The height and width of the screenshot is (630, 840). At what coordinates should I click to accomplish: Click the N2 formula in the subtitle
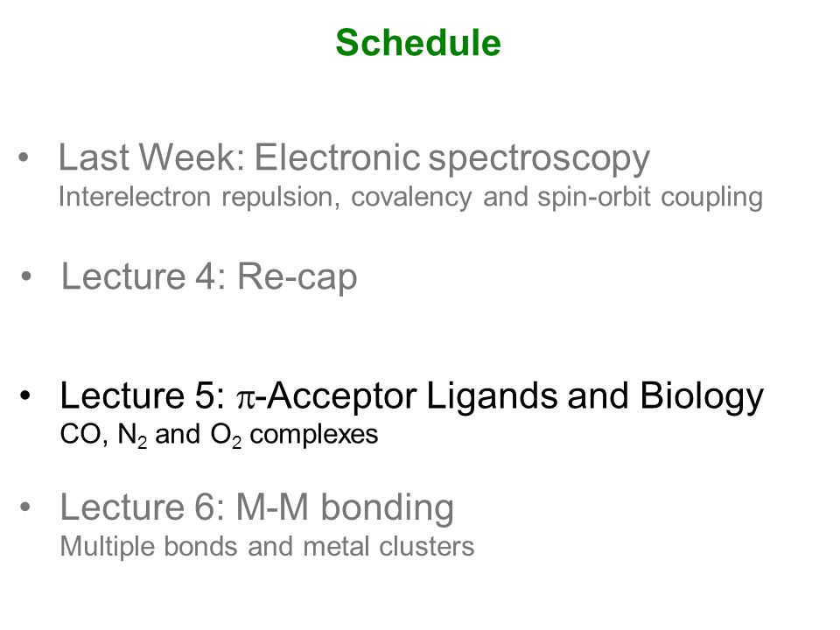pyautogui.click(x=132, y=435)
